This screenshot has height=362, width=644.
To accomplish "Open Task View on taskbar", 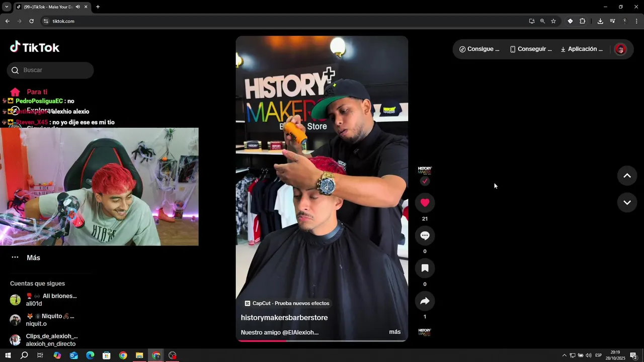I will 40,355.
